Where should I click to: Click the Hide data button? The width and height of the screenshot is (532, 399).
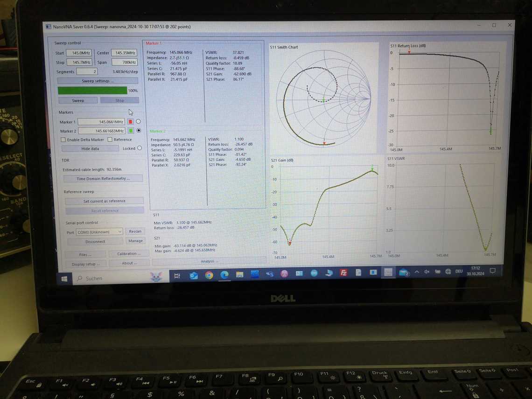click(90, 148)
